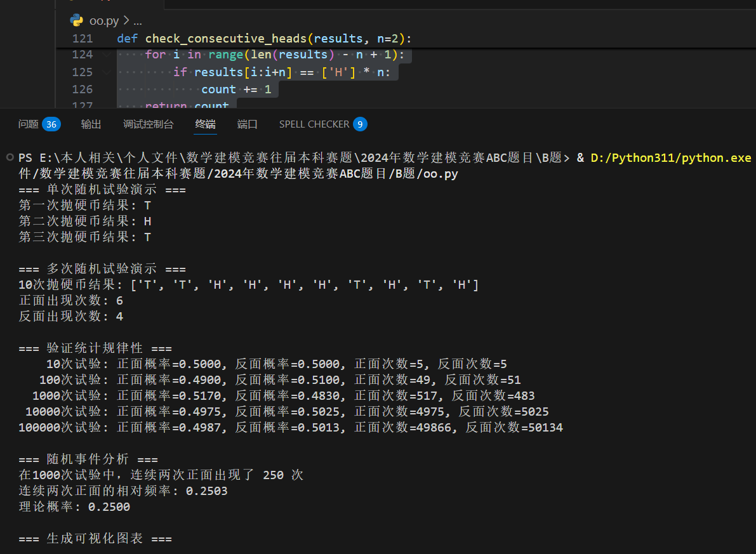Click '=== 单次随机试验演示 ===' heading
756x554 pixels.
pyautogui.click(x=102, y=190)
